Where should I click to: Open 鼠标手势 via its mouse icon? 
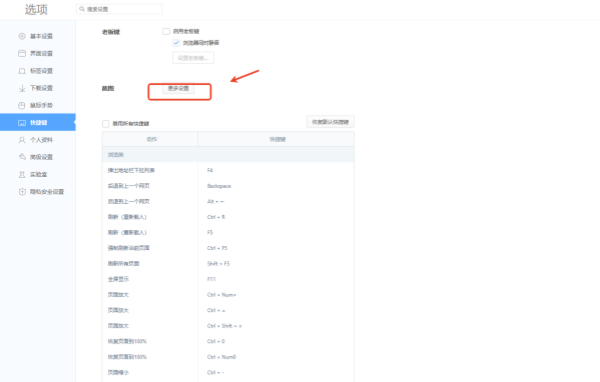click(22, 105)
